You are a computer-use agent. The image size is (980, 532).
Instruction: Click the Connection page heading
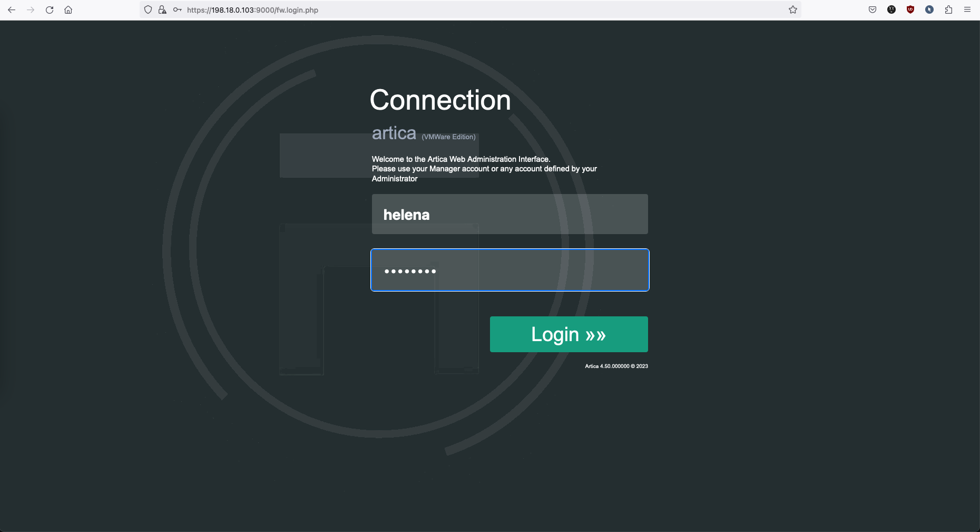440,100
